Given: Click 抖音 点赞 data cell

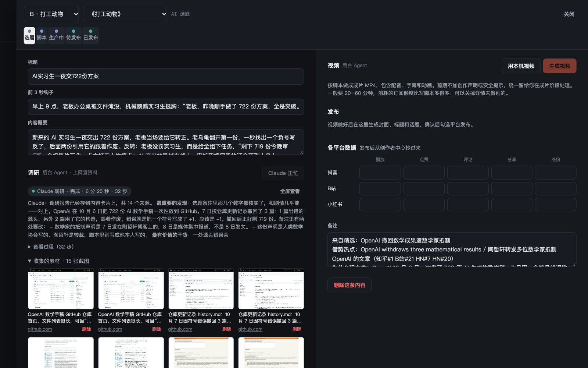Looking at the screenshot, I should click(x=424, y=173).
